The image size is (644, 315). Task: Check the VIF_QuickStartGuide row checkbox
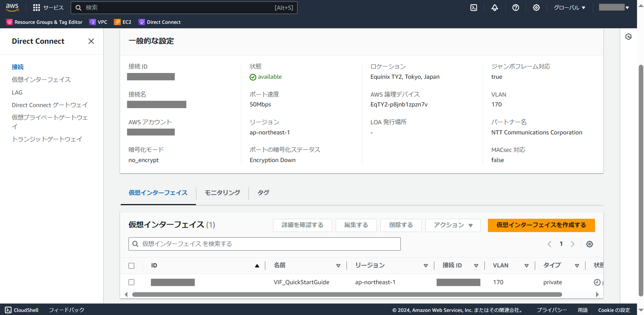point(131,282)
